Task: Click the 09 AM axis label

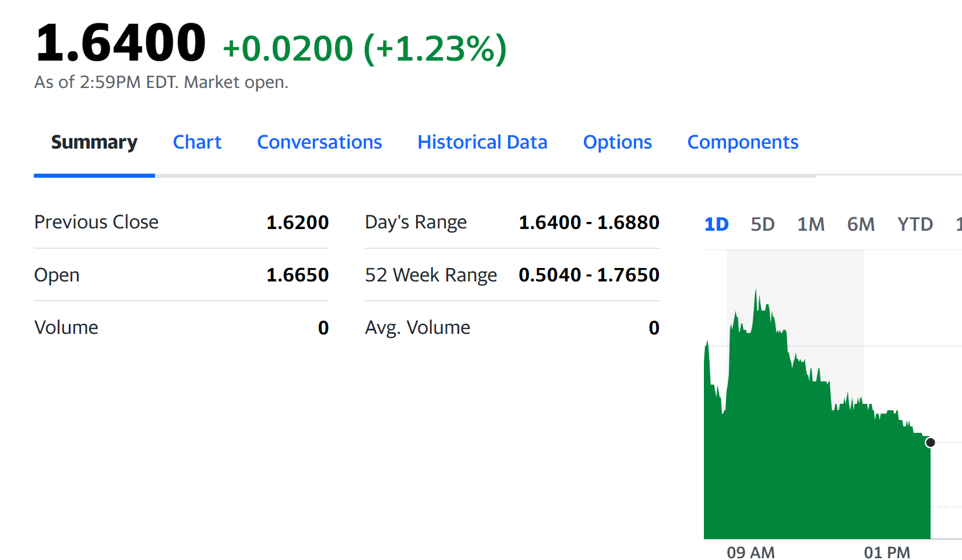Action: click(751, 552)
